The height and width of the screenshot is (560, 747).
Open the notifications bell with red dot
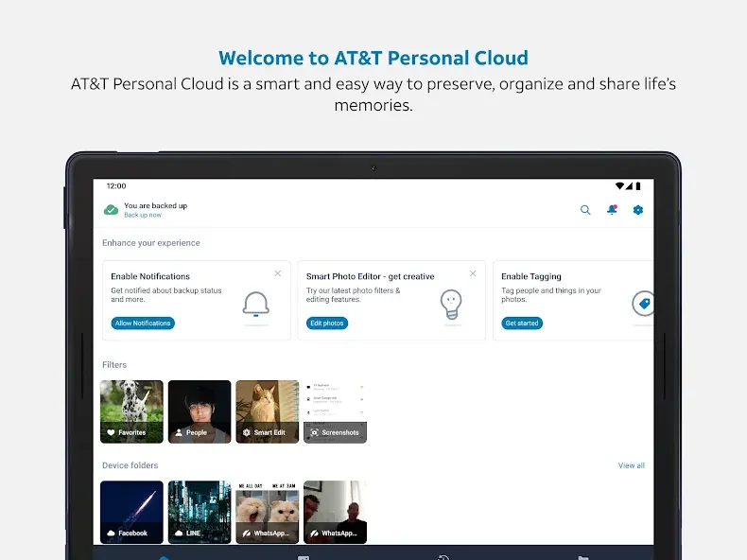(612, 210)
